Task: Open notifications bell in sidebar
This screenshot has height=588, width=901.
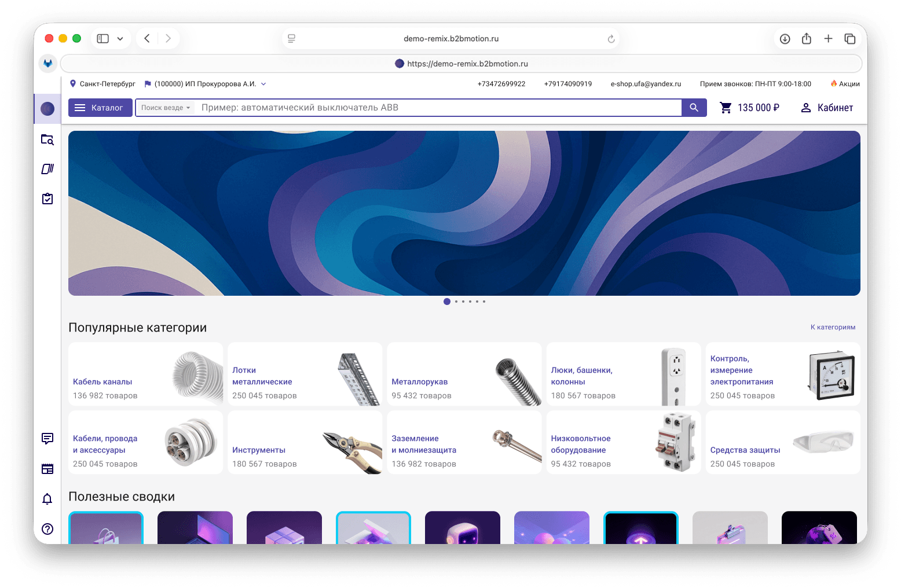Action: pyautogui.click(x=47, y=499)
